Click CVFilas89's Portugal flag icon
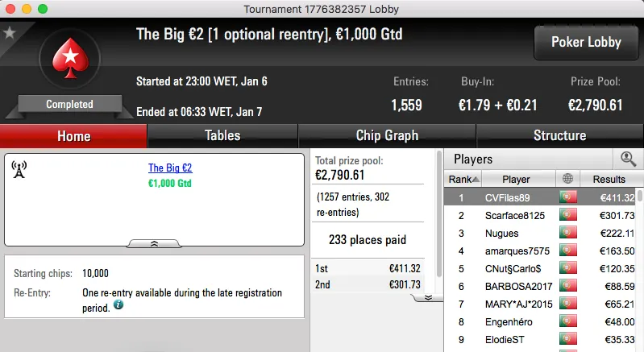 tap(568, 197)
